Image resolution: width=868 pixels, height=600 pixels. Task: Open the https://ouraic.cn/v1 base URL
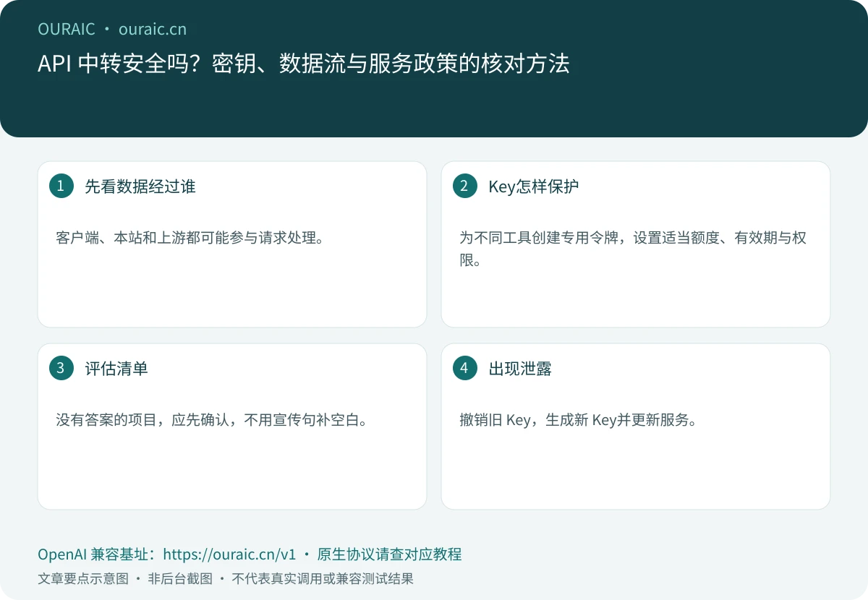point(229,554)
